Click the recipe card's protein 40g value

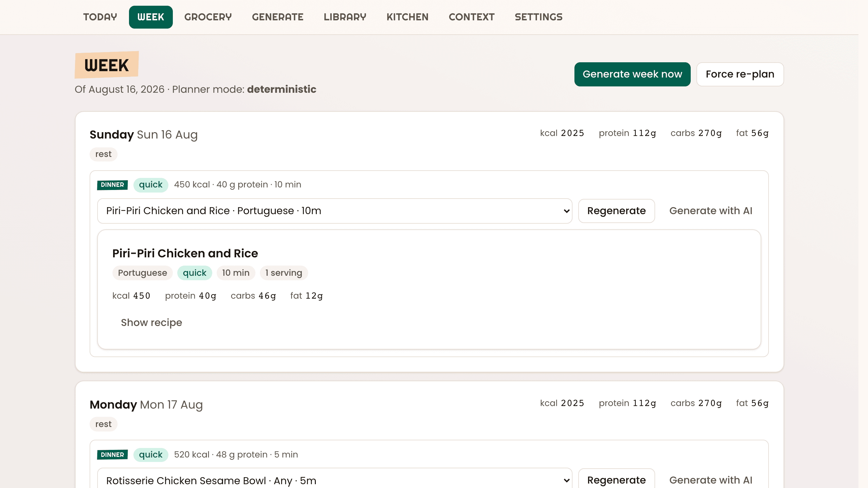click(191, 296)
